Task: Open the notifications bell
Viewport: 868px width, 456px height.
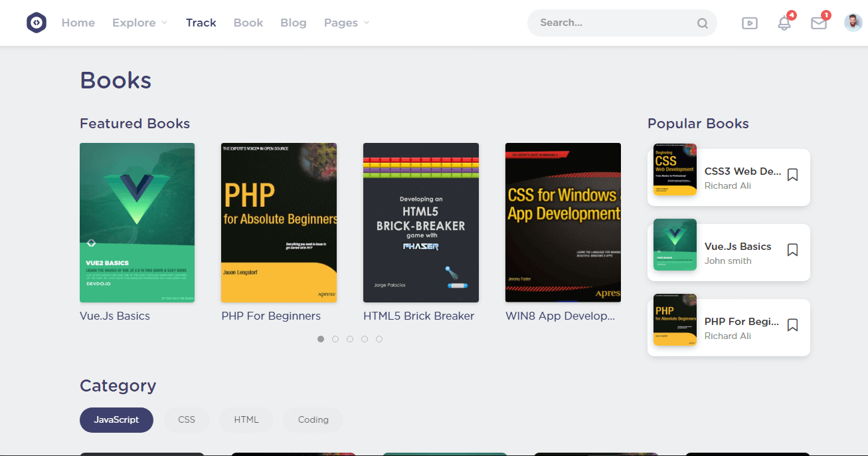Action: click(x=784, y=23)
